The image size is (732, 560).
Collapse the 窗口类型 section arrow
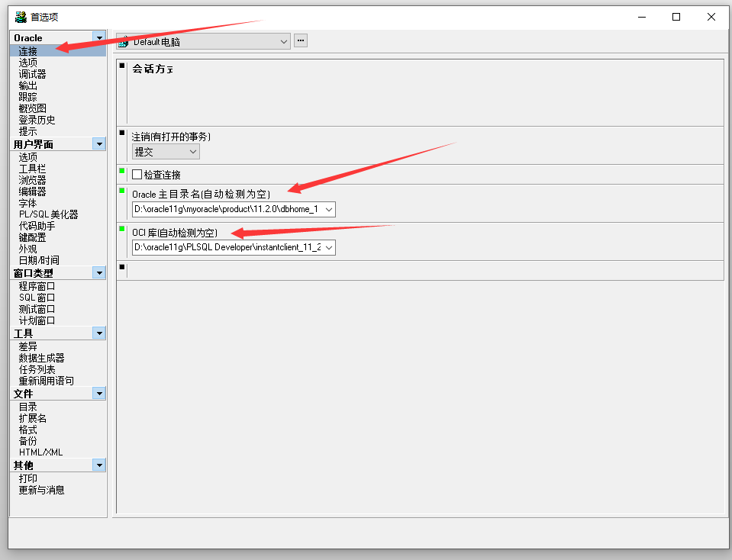coord(99,272)
